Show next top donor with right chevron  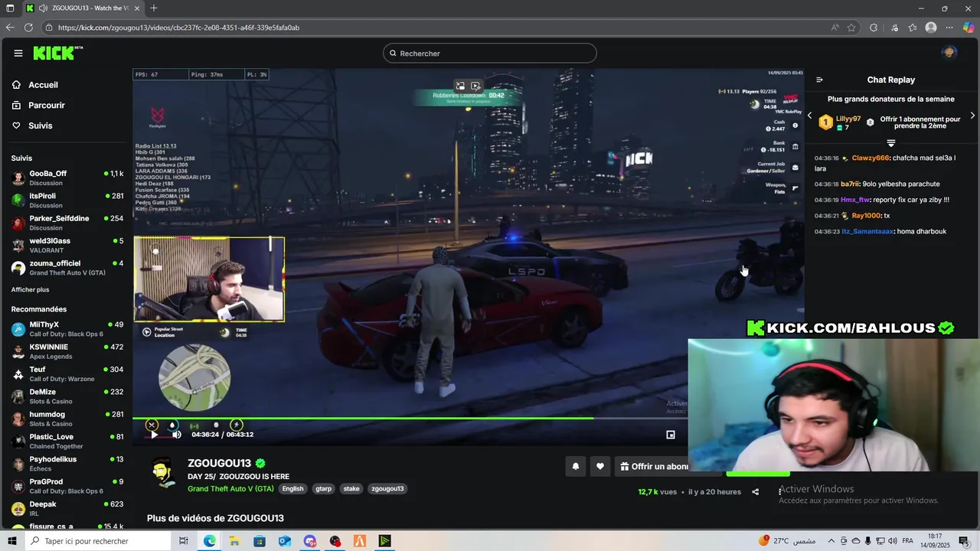pos(972,116)
